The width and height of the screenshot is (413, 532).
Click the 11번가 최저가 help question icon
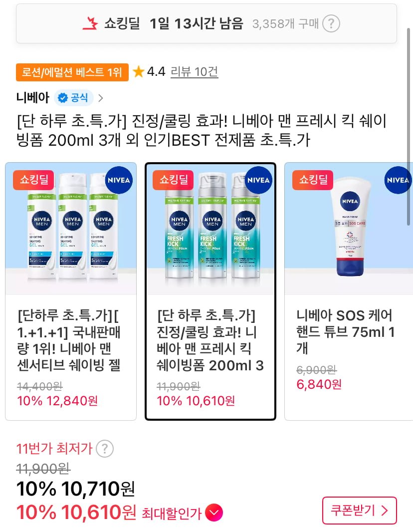(105, 449)
